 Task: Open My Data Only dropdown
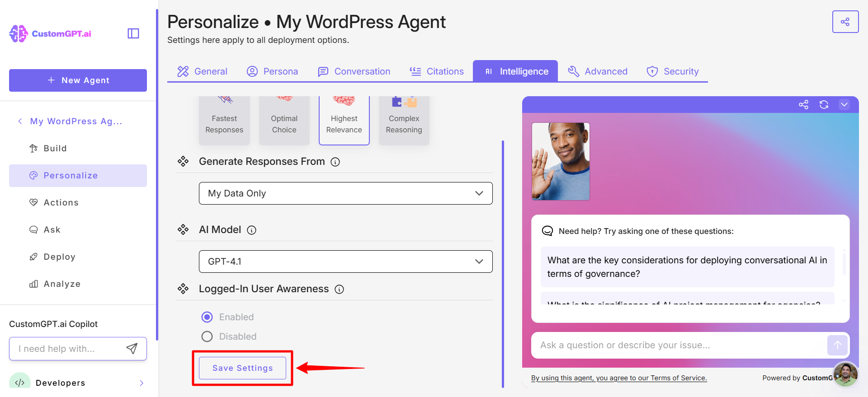coord(345,193)
